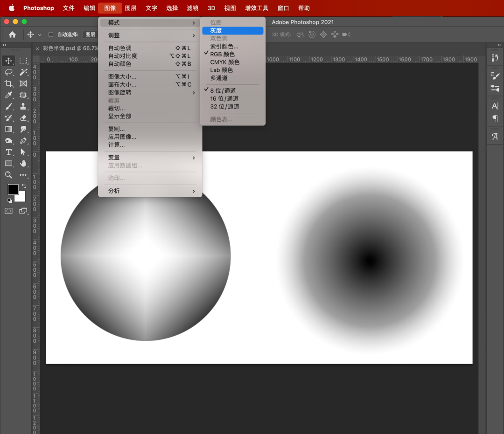Expand the 调整 submenu
The image size is (504, 434).
point(150,35)
